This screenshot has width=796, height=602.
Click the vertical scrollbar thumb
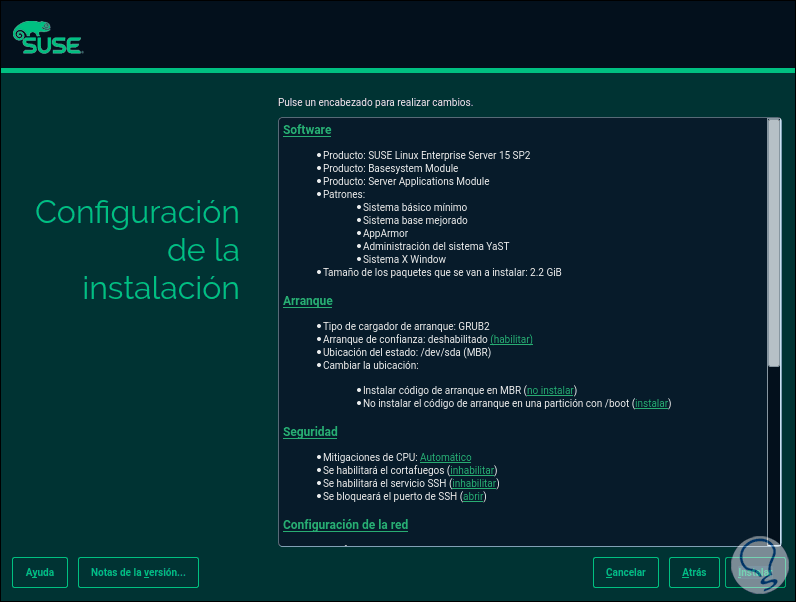tap(774, 243)
